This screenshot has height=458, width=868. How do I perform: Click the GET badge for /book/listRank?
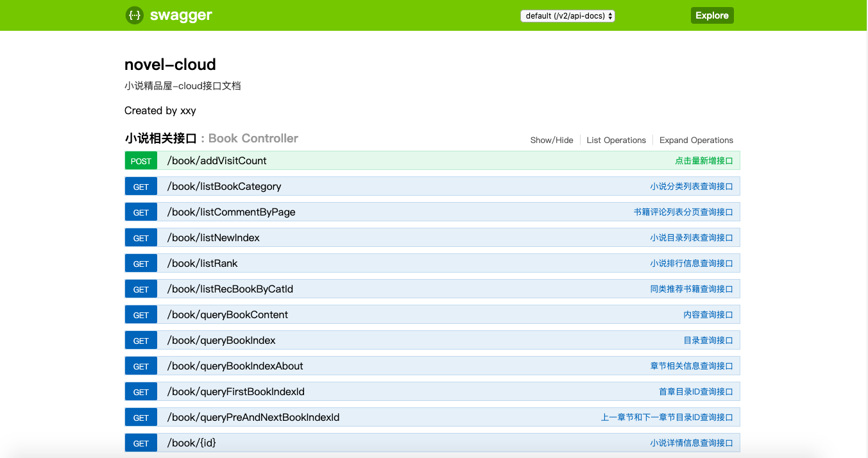[141, 264]
